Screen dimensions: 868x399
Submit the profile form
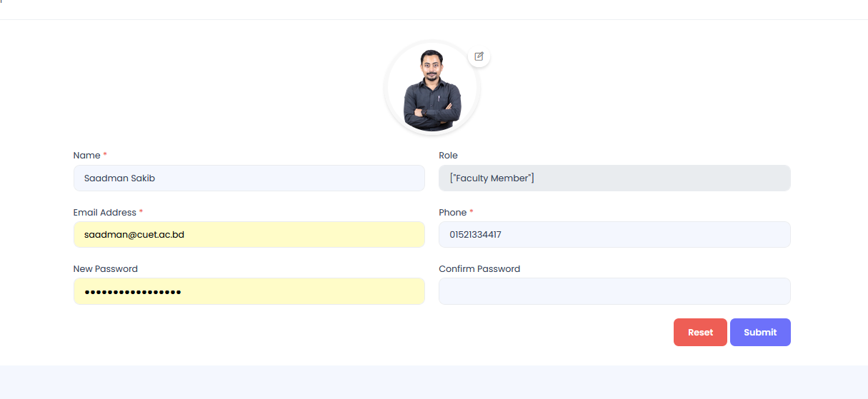click(760, 333)
